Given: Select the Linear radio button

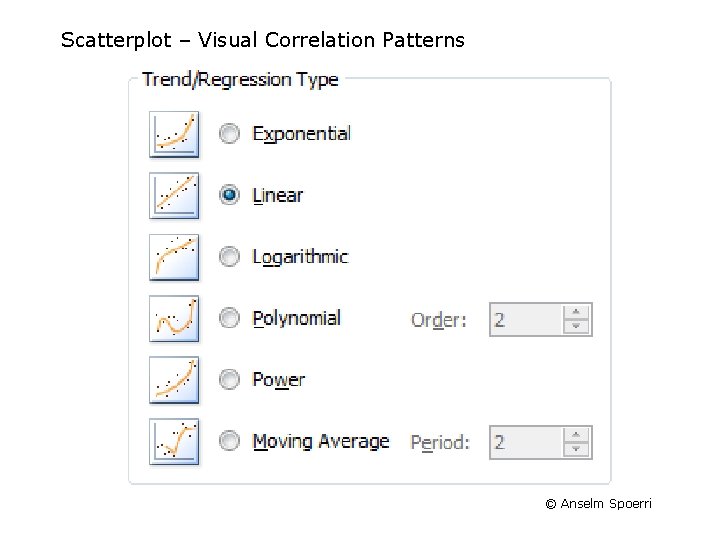Looking at the screenshot, I should [x=230, y=195].
